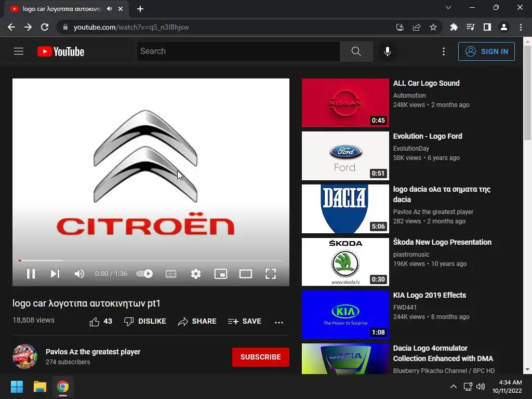This screenshot has height=399, width=532.
Task: Click the SHARE button
Action: (197, 321)
